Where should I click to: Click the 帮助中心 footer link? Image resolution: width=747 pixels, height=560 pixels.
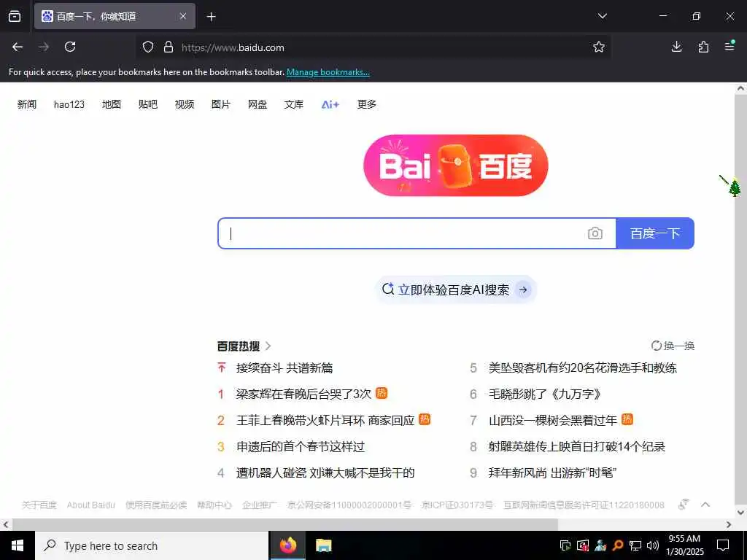pyautogui.click(x=214, y=505)
